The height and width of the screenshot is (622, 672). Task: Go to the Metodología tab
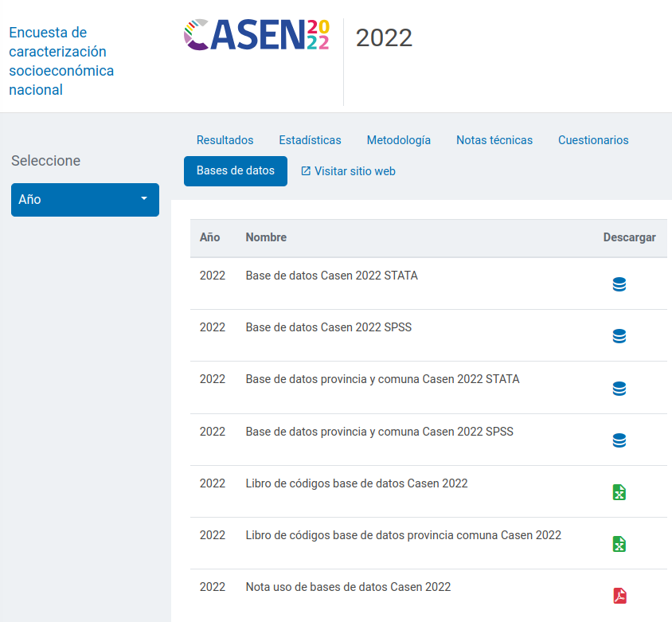(398, 140)
